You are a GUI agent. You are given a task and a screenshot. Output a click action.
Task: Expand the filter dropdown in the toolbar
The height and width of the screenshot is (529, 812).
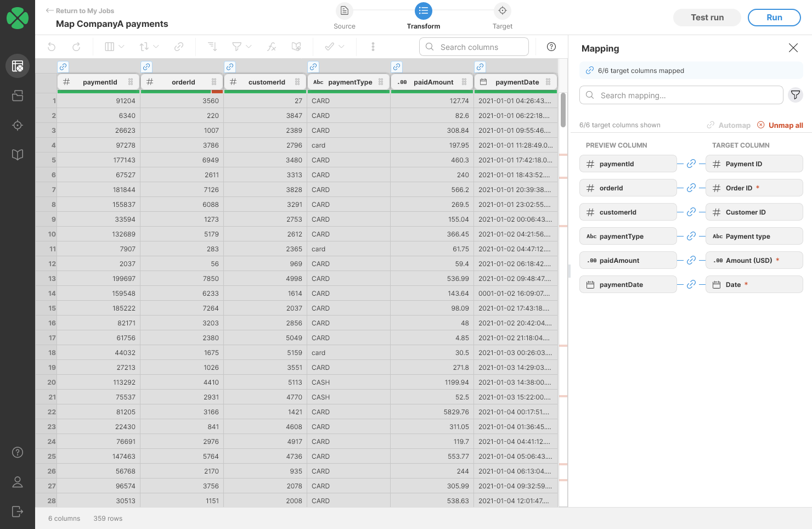click(x=241, y=47)
